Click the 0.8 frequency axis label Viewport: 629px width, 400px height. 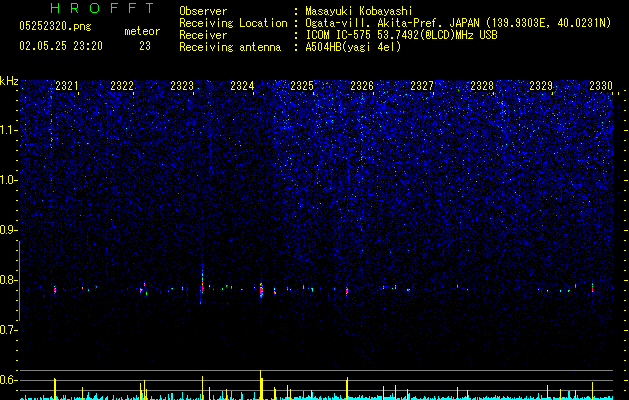[x=8, y=280]
